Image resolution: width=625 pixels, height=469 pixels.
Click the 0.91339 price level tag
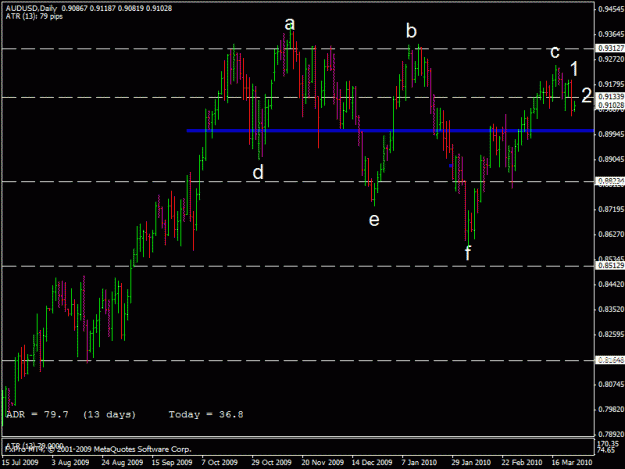[611, 97]
